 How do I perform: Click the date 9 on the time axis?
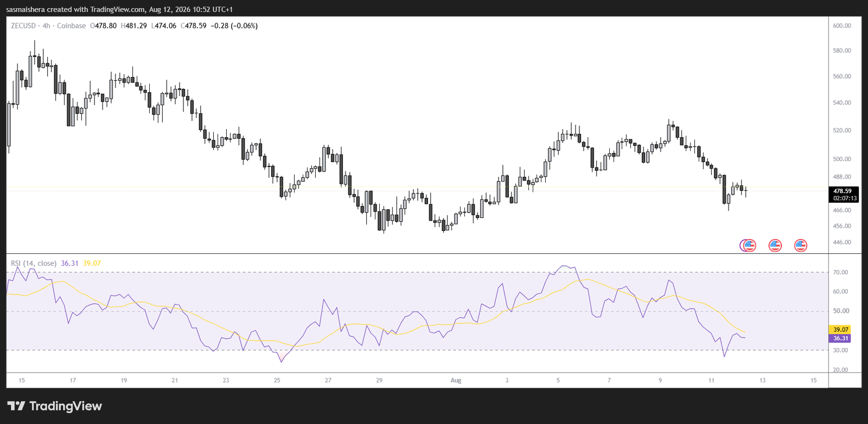660,380
